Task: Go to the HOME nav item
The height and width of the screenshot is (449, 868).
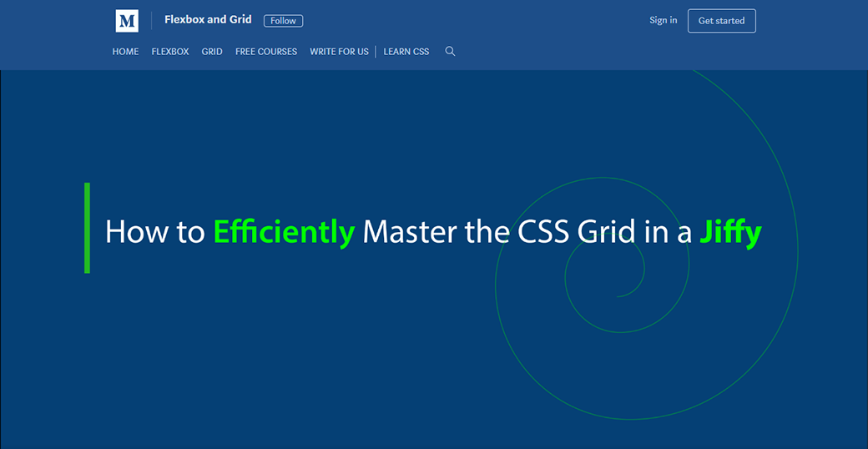Action: (125, 52)
